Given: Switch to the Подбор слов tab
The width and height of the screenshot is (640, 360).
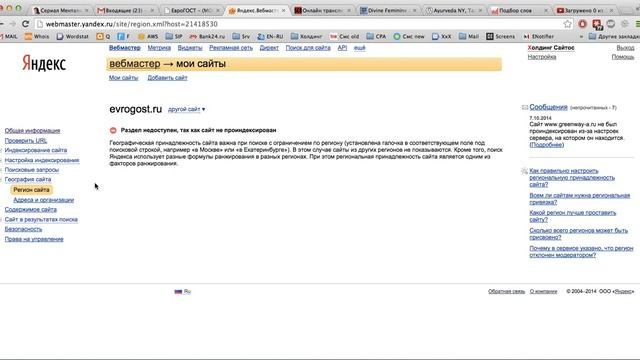Looking at the screenshot, I should (x=519, y=10).
